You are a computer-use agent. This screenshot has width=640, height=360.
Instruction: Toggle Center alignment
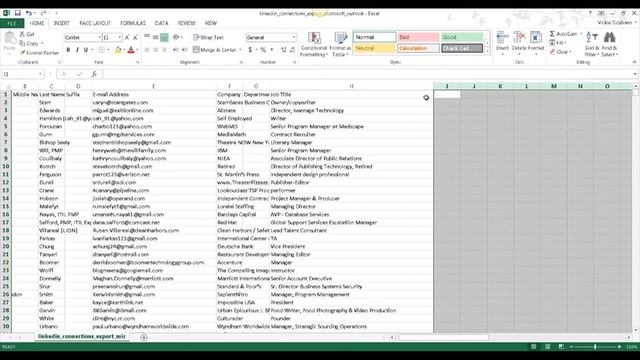click(156, 50)
